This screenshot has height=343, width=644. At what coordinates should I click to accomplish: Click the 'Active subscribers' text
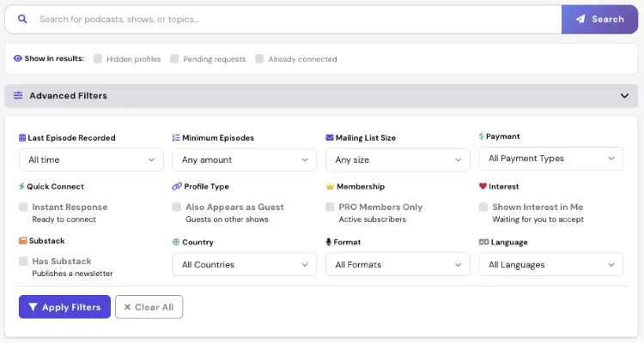tap(372, 220)
